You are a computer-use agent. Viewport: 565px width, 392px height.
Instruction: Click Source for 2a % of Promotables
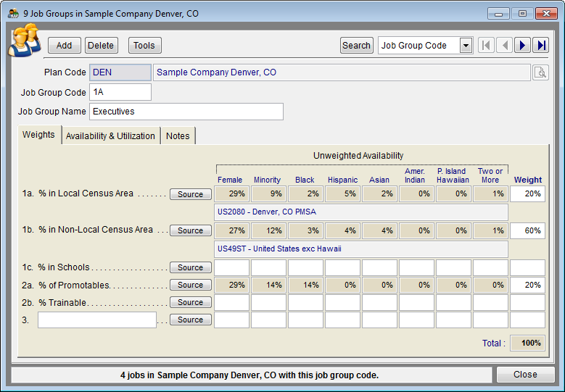point(191,285)
